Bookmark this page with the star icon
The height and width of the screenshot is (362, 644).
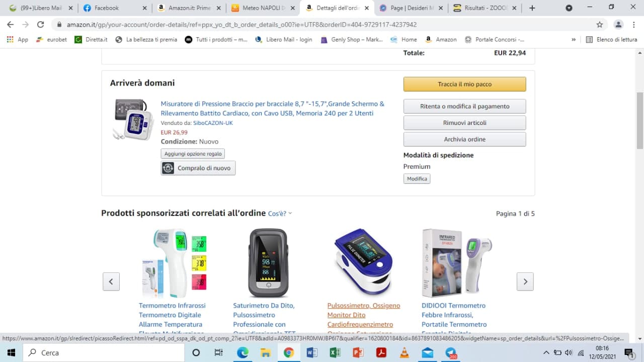pyautogui.click(x=599, y=24)
